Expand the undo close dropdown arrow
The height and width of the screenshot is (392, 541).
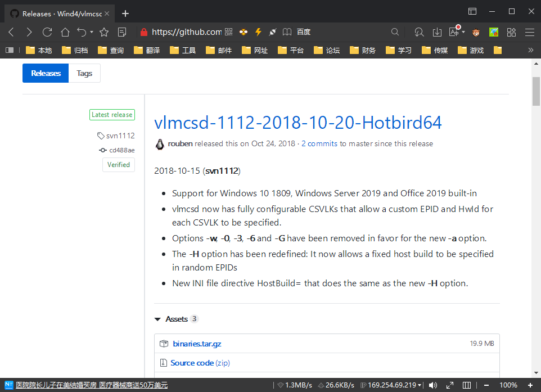tap(92, 32)
